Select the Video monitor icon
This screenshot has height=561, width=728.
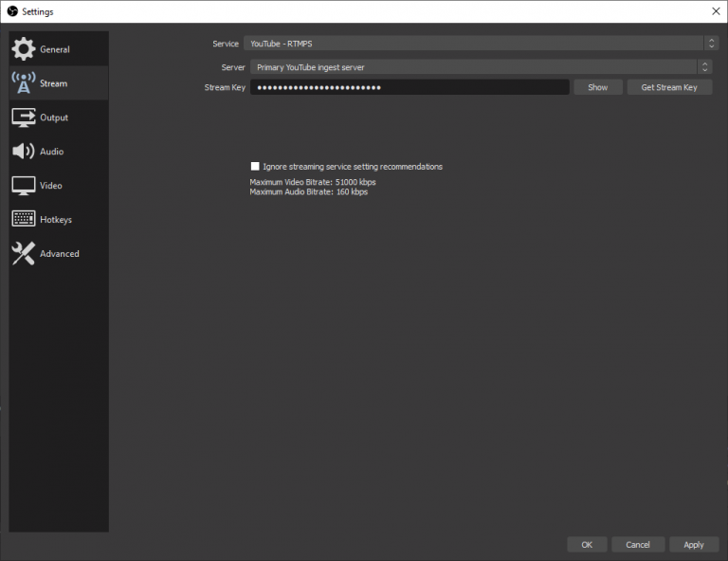point(24,186)
